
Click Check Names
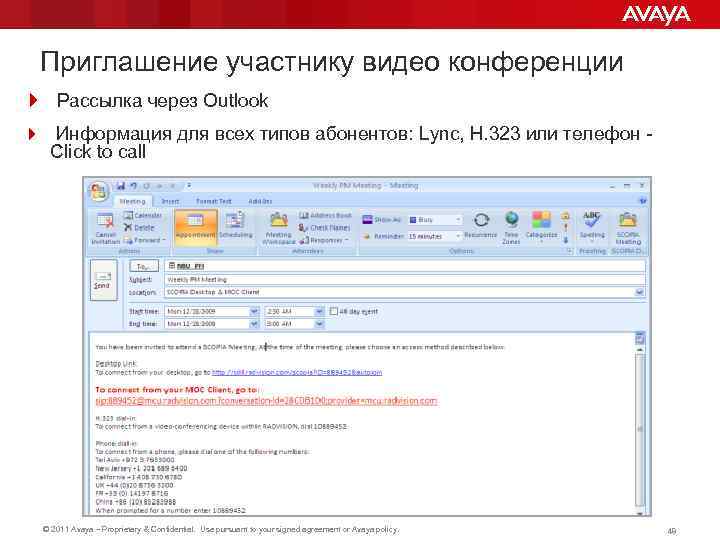click(324, 228)
